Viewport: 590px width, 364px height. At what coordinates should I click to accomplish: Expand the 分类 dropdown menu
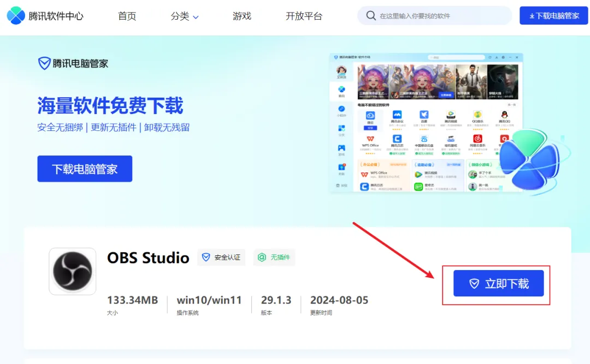(185, 16)
